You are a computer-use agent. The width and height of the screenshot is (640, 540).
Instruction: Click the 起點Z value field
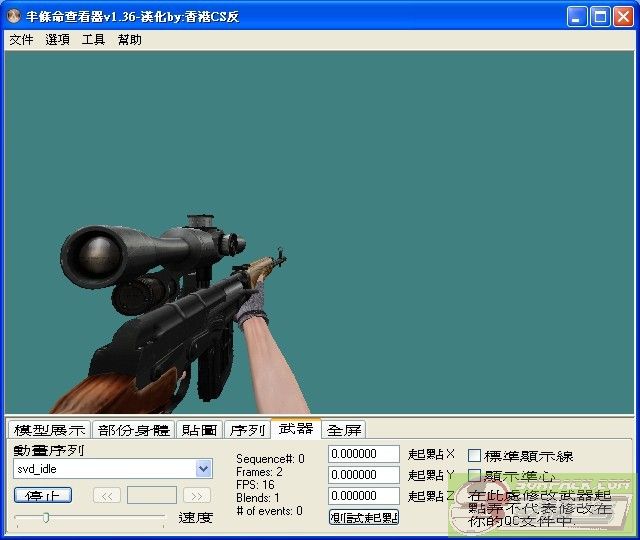tap(364, 496)
